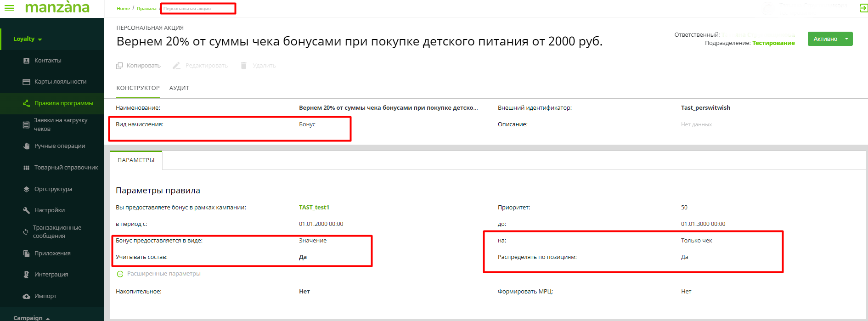This screenshot has width=868, height=321.
Task: Open the Конструктор tab
Action: click(138, 88)
